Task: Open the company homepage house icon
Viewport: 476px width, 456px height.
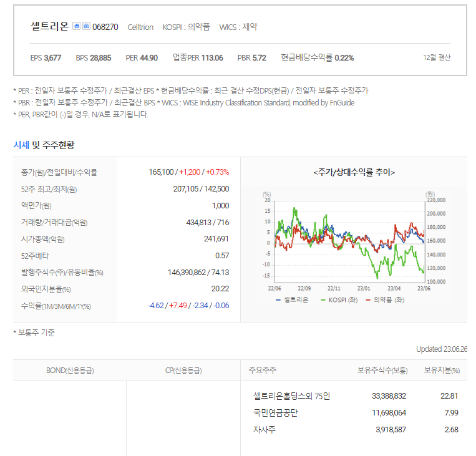Action: point(77,26)
